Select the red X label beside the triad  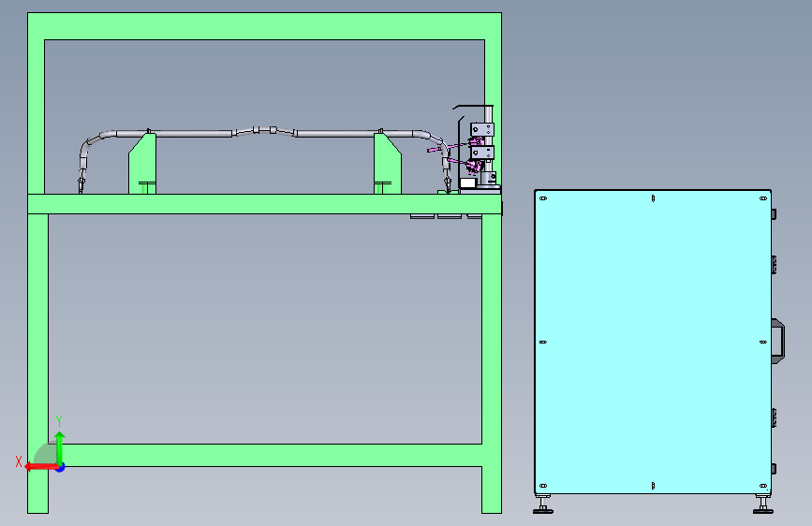coord(19,461)
